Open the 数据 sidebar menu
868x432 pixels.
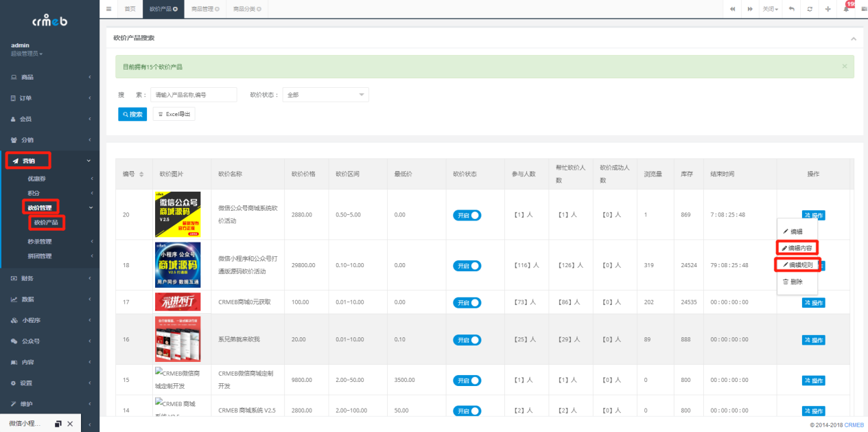49,299
